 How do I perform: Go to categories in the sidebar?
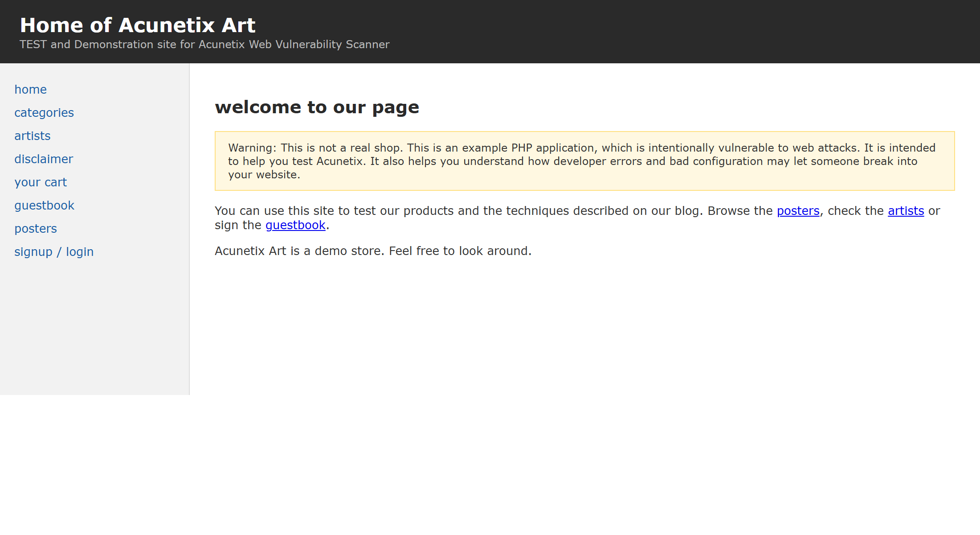(x=44, y=113)
